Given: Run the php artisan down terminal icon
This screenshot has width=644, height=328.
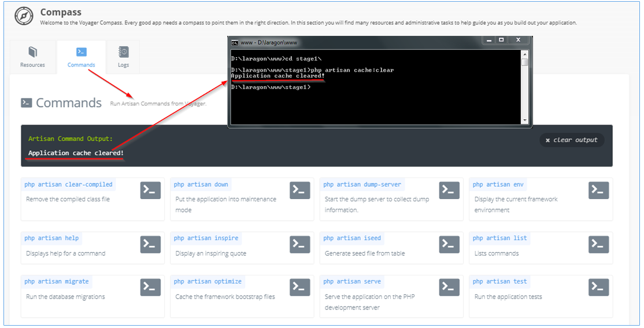Looking at the screenshot, I should (x=299, y=190).
